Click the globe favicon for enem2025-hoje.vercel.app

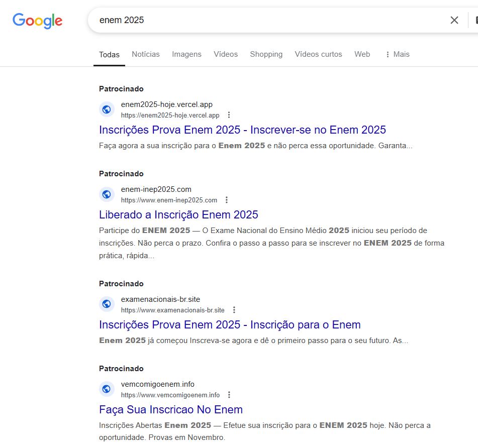click(107, 109)
